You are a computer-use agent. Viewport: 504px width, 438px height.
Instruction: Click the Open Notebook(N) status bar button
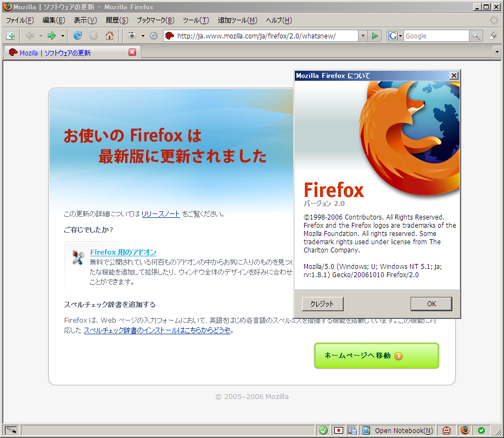[397, 430]
